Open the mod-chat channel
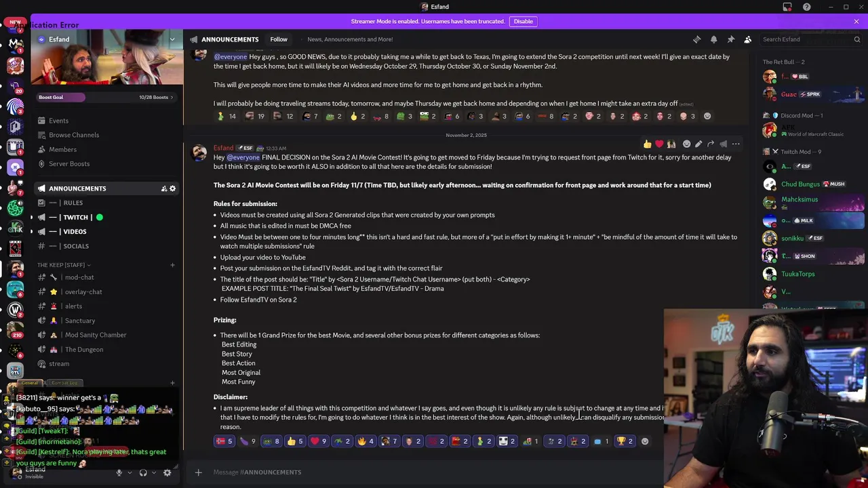The height and width of the screenshot is (488, 868). tap(107, 277)
